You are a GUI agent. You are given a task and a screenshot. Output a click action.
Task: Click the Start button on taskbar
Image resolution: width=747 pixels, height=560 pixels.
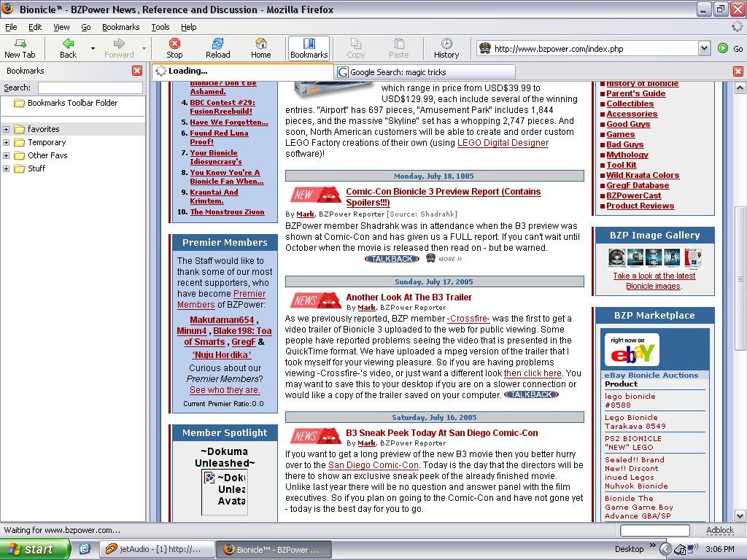coord(34,549)
